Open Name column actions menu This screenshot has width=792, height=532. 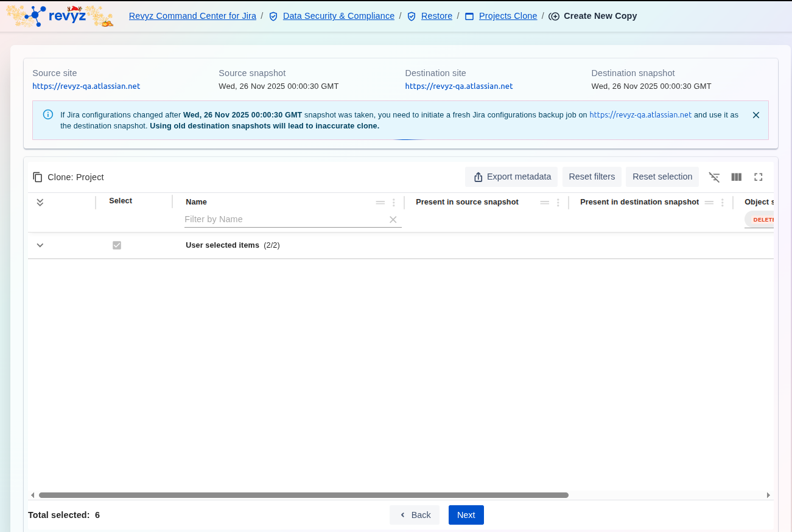coord(394,203)
